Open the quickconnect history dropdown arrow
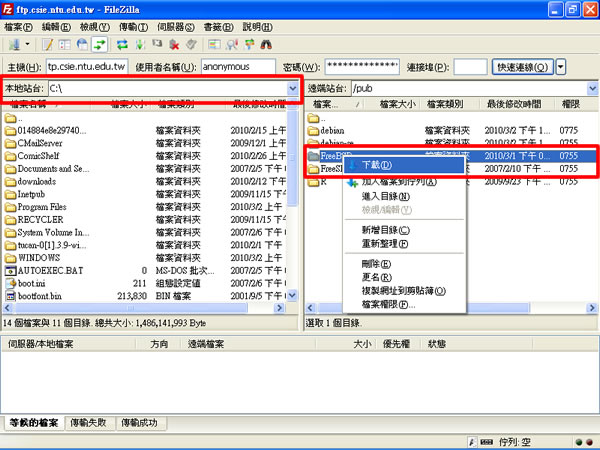 click(561, 67)
